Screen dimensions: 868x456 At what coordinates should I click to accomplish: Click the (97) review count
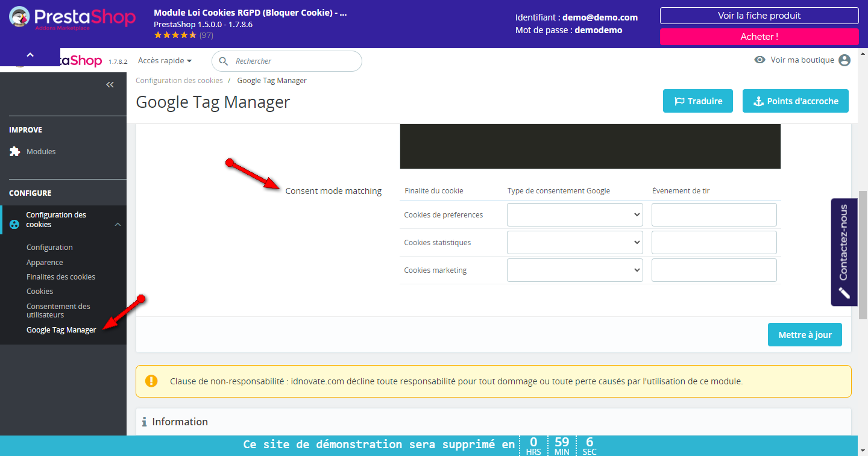pyautogui.click(x=206, y=36)
